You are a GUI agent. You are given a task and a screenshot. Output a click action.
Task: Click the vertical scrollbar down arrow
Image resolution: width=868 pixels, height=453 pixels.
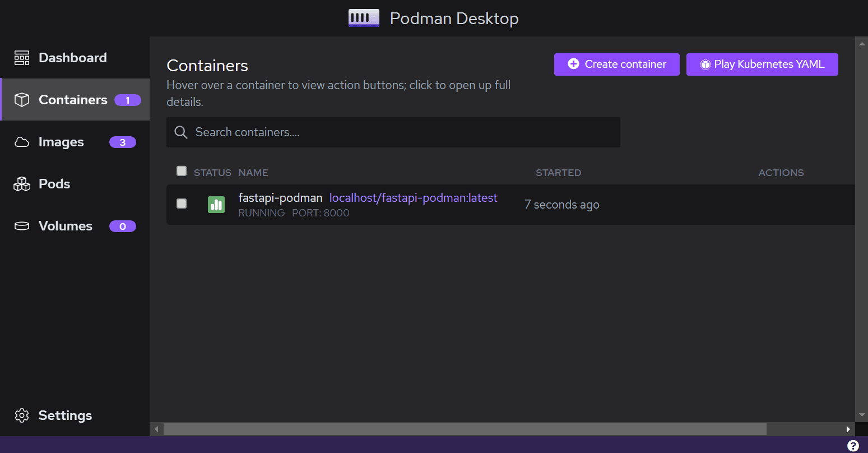point(862,415)
